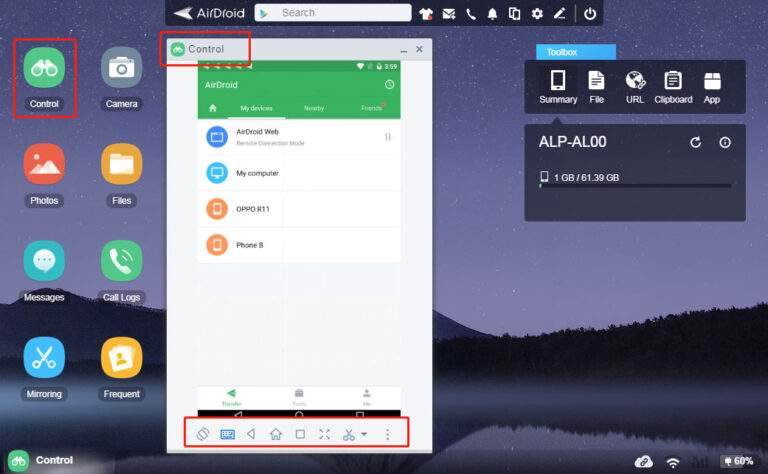Click the copy devices icon in top bar

pos(514,14)
